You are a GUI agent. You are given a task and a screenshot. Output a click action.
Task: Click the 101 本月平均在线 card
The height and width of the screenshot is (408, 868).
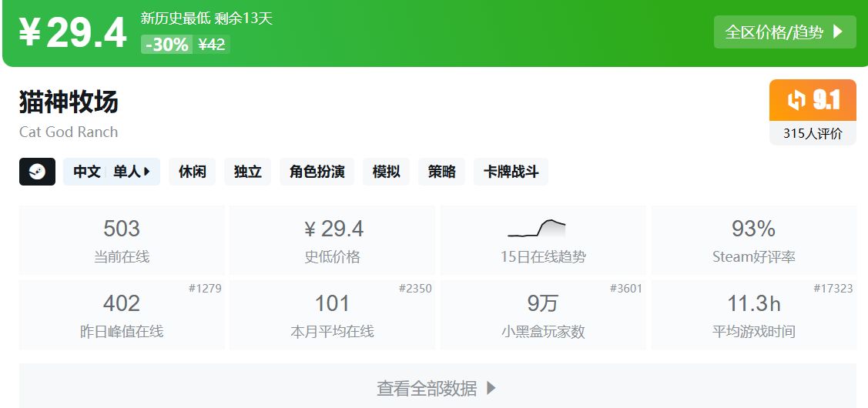click(x=332, y=314)
